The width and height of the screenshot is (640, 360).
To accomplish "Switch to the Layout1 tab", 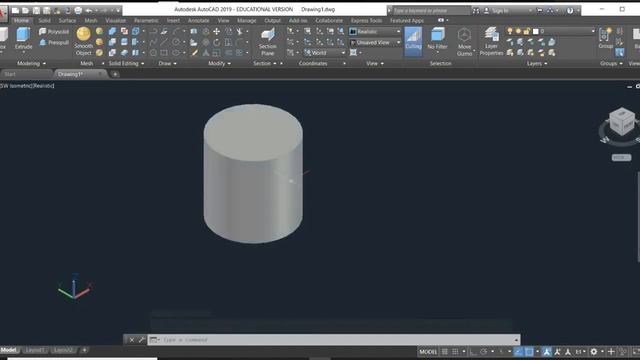I will point(34,350).
